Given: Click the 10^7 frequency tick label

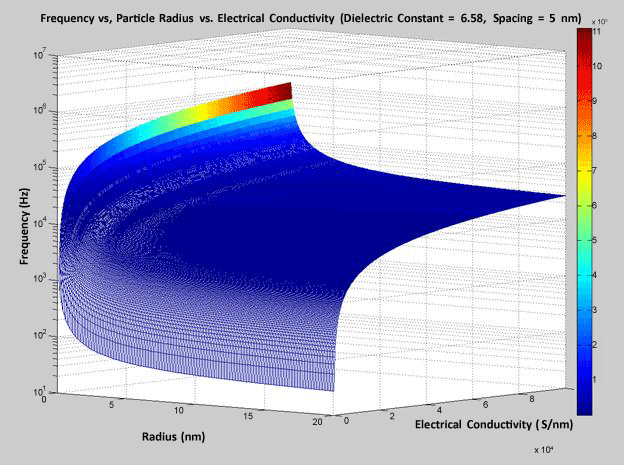Looking at the screenshot, I should pyautogui.click(x=34, y=53).
